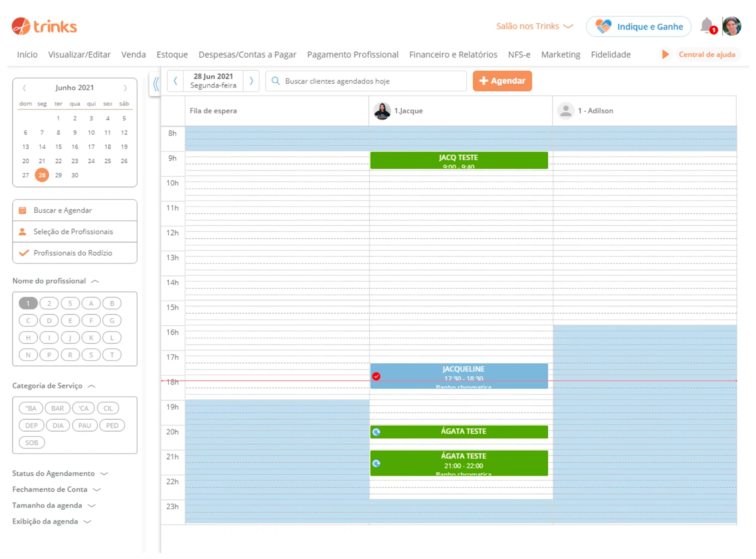Toggle professional name filter 'A'
756x559 pixels.
pyautogui.click(x=91, y=303)
